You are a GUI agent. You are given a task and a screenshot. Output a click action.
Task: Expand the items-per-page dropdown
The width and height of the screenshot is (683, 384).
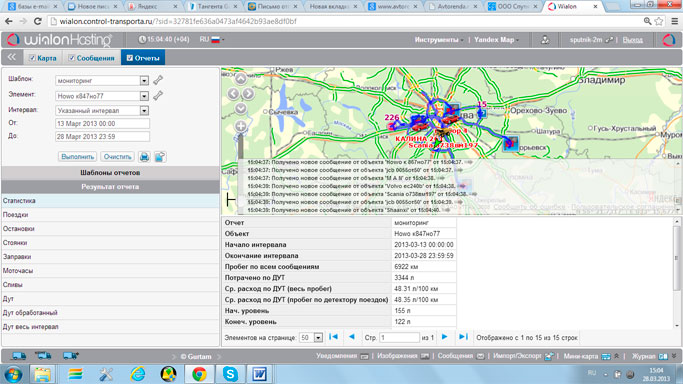click(x=318, y=337)
